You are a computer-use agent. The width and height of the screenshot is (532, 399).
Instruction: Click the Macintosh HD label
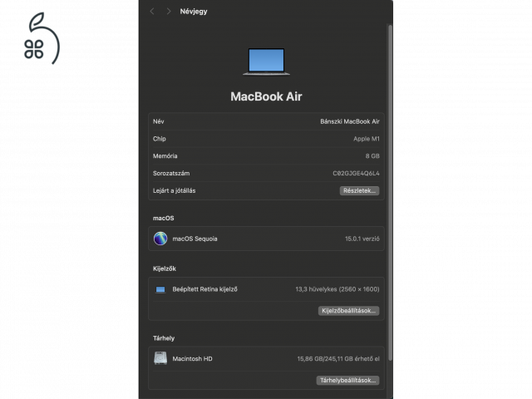(x=192, y=358)
